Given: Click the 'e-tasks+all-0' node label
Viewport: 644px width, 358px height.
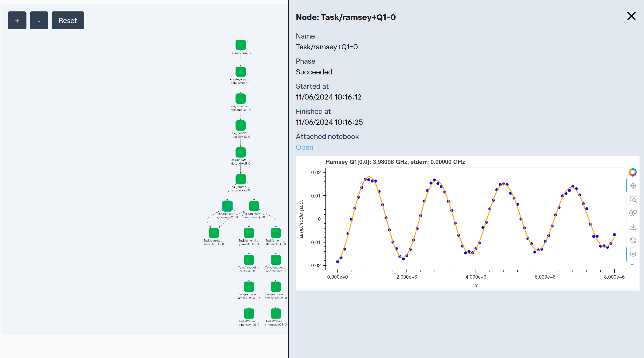Looking at the screenshot, I should tap(240, 190).
